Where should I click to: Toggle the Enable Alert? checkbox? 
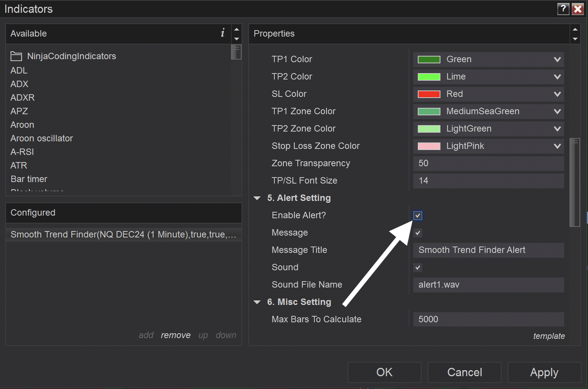coord(418,216)
